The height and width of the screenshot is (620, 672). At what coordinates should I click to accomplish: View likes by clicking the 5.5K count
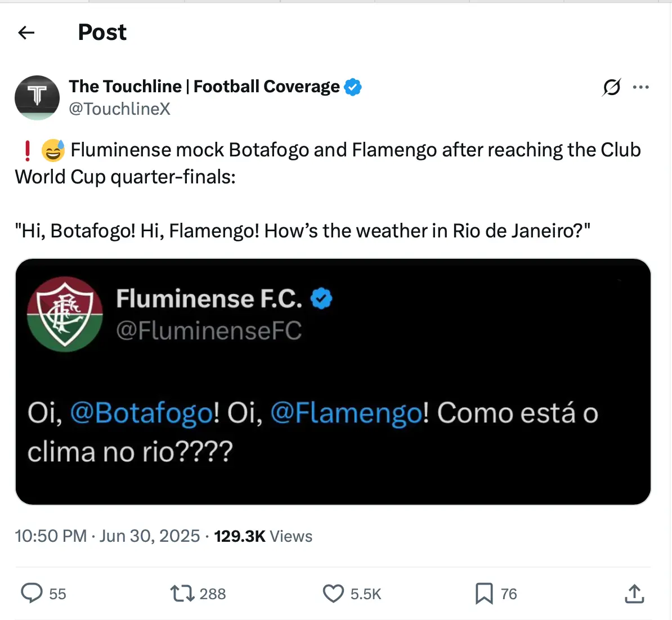366,593
